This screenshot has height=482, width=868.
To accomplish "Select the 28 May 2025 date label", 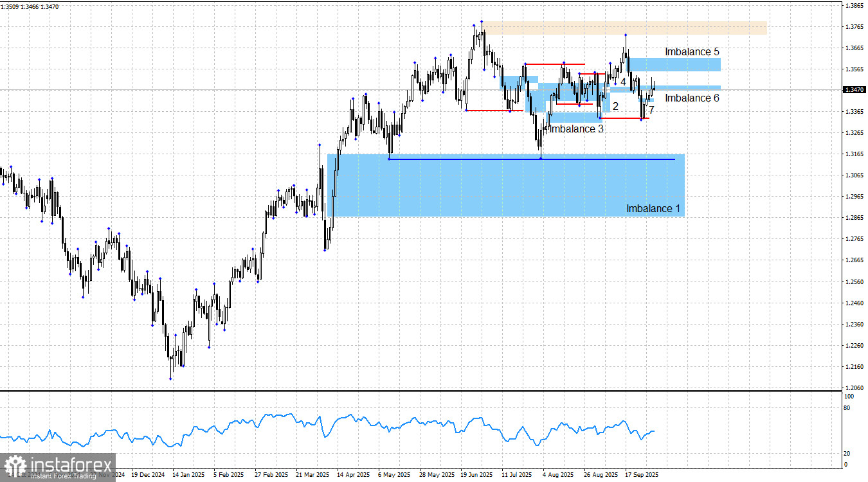I will point(437,475).
